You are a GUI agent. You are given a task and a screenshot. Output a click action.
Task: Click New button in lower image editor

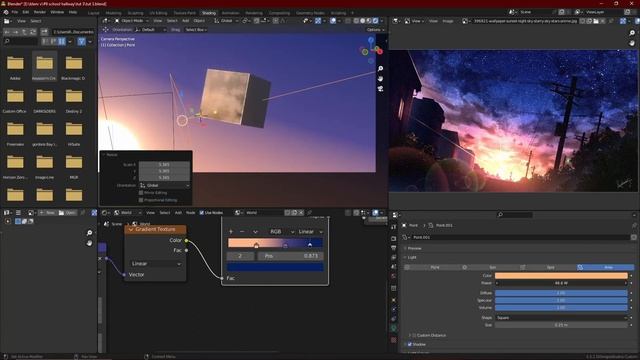point(47,213)
